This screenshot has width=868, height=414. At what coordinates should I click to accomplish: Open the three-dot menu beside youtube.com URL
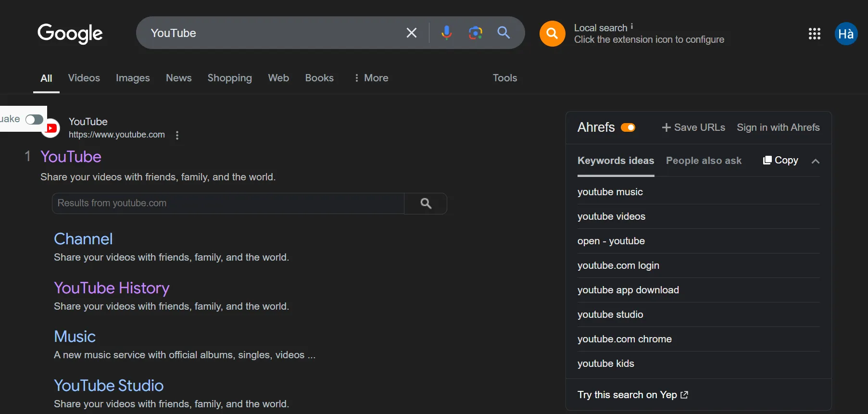(177, 136)
